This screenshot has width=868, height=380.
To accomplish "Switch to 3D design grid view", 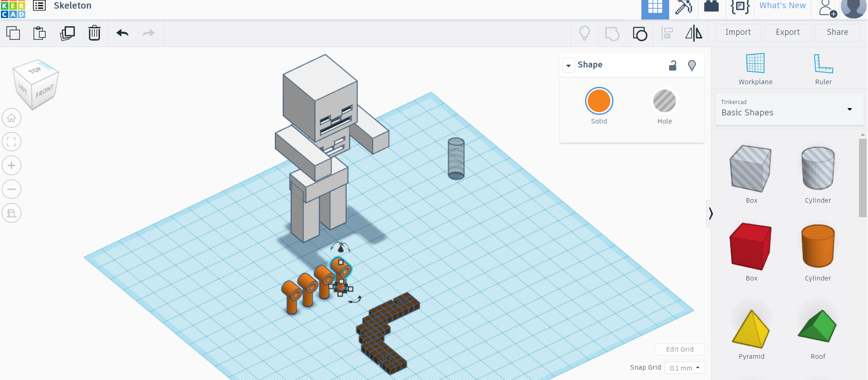I will (655, 9).
